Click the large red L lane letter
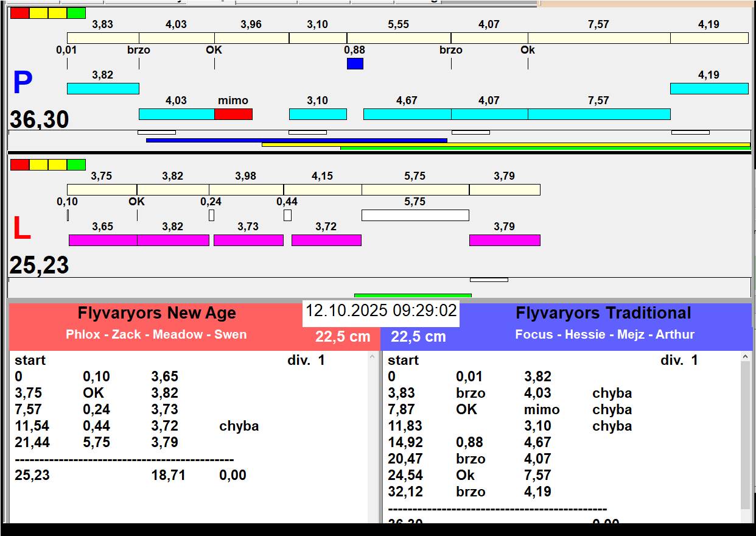756x536 pixels. (x=22, y=229)
